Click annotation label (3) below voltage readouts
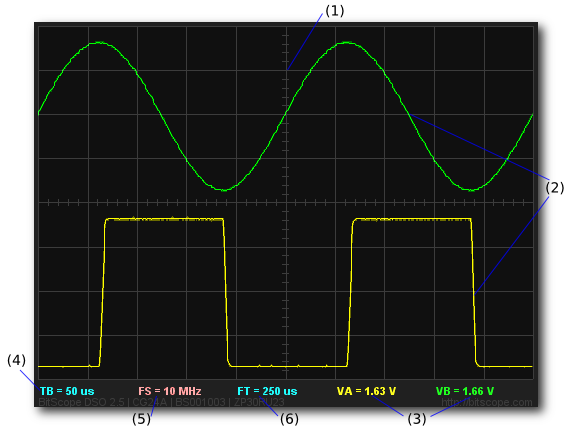This screenshot has width=570, height=430. pos(417,419)
